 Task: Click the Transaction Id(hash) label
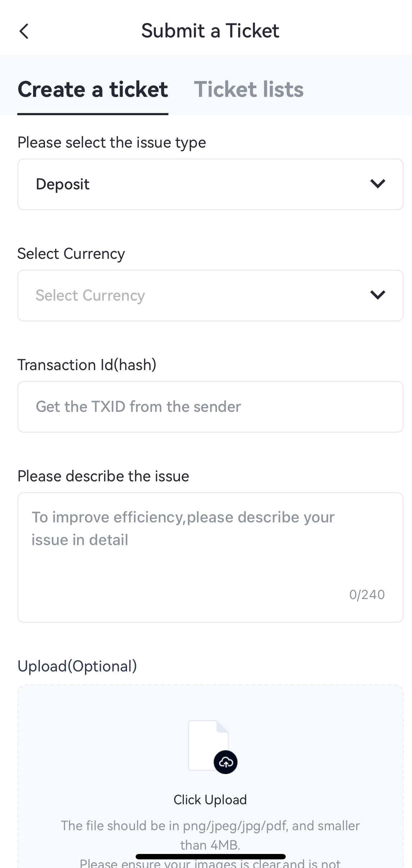pyautogui.click(x=87, y=365)
